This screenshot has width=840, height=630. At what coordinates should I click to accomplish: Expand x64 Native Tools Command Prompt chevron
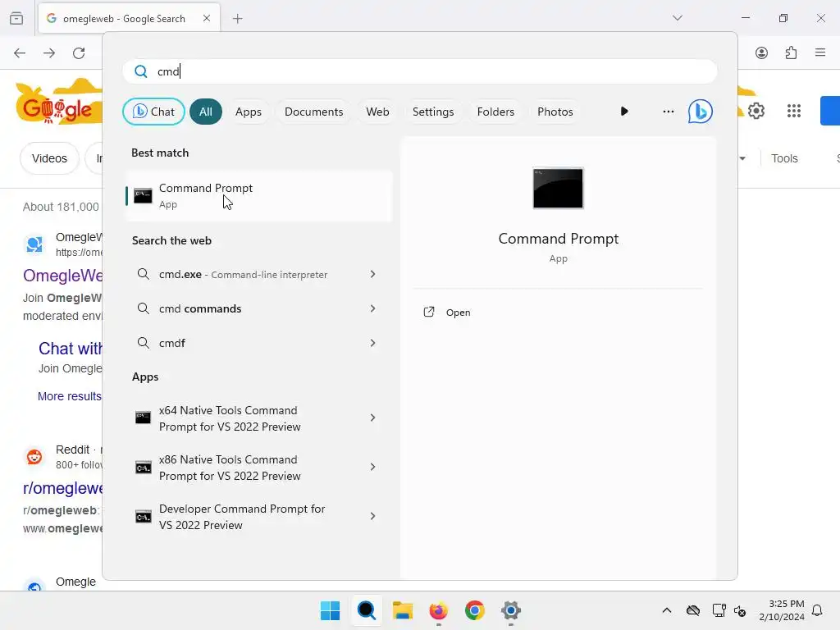tap(373, 418)
